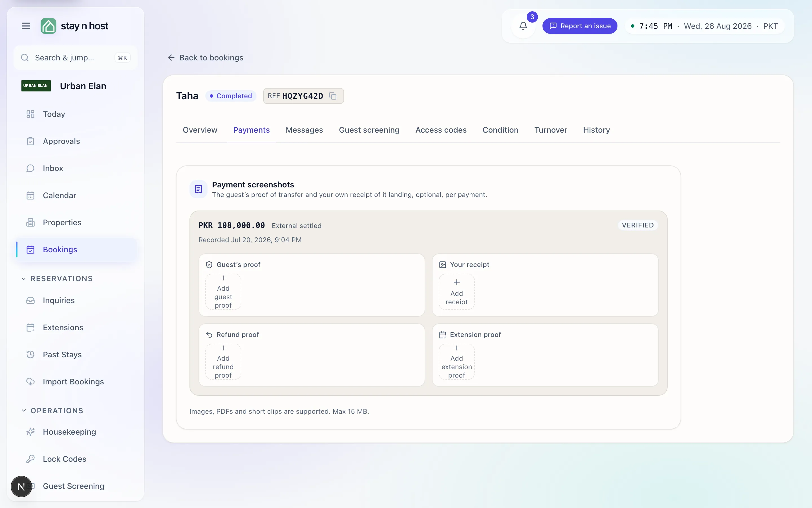Click the Today dashboard icon

click(x=30, y=114)
